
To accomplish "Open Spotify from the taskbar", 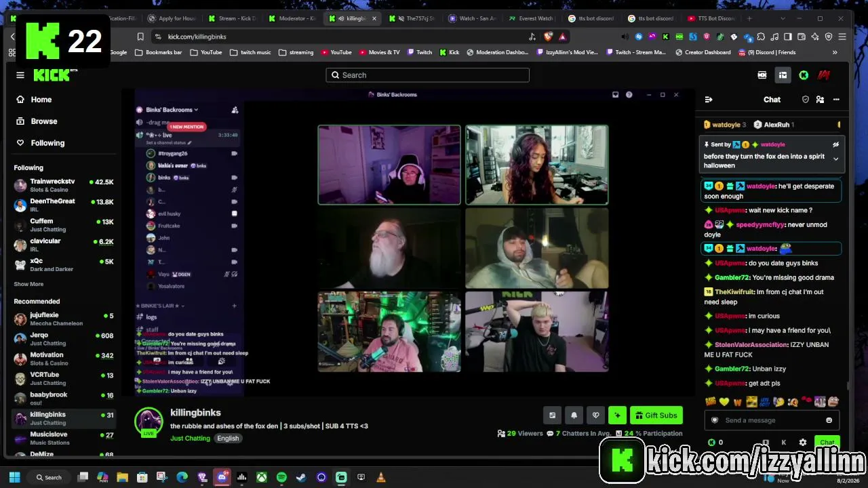I will click(281, 478).
